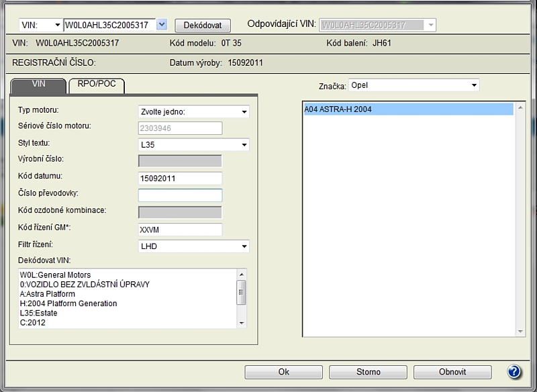Click the Storno button
This screenshot has width=537, height=392.
point(368,372)
